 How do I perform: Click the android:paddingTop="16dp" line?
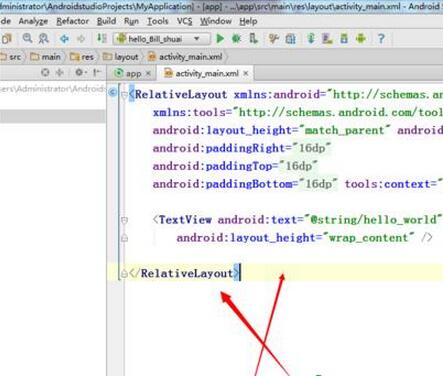pyautogui.click(x=235, y=166)
